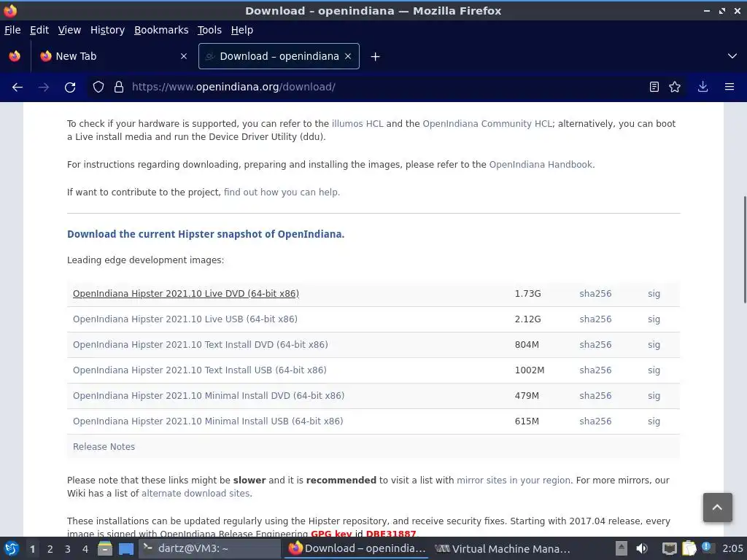Image resolution: width=747 pixels, height=560 pixels.
Task: Download Minimal Install DVD image
Action: 209,396
